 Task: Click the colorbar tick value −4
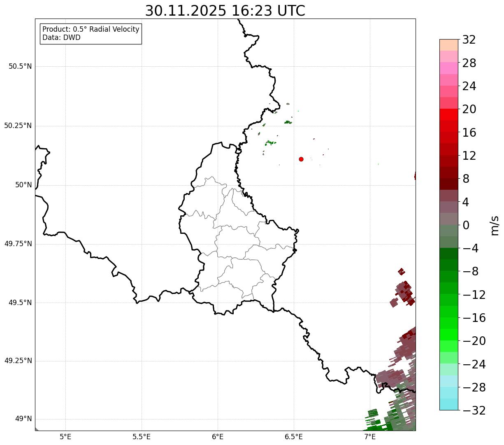click(x=471, y=248)
